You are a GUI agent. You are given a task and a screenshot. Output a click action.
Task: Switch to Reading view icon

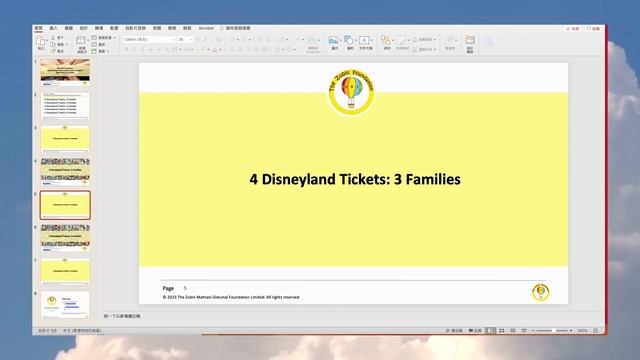(513, 330)
